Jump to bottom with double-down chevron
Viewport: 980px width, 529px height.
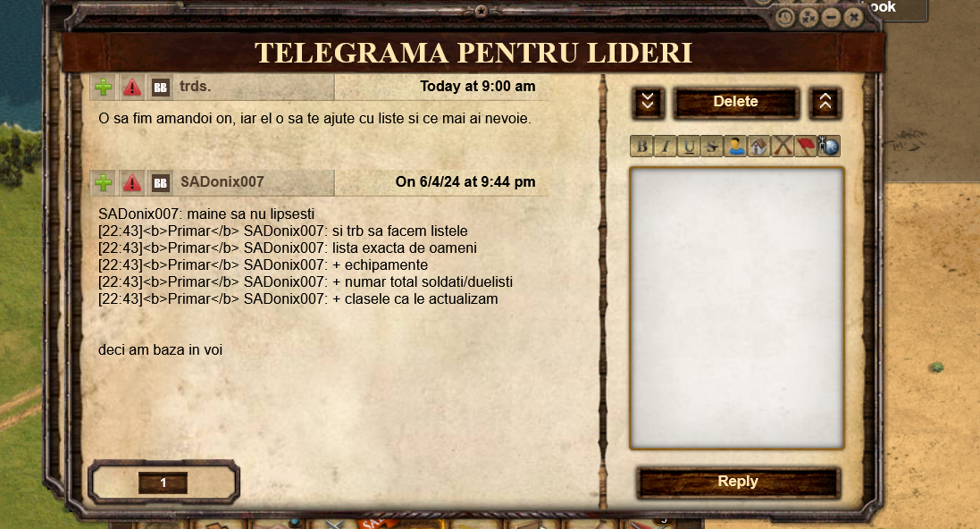pos(648,103)
